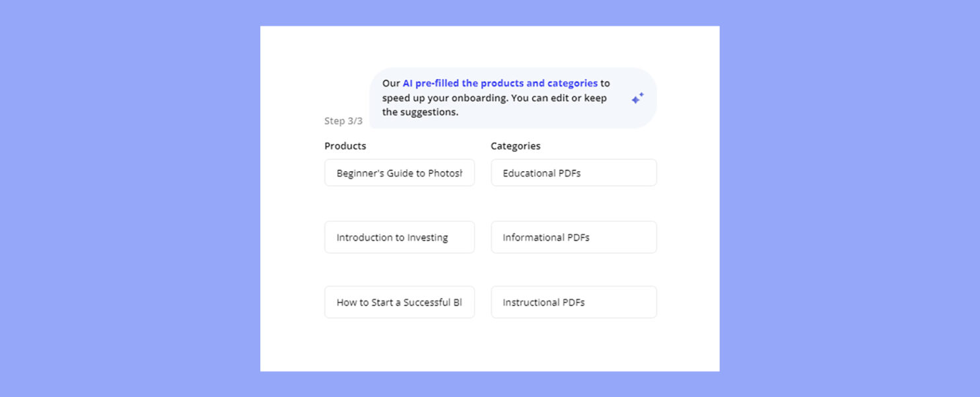Click the purple backdrop right of the card
This screenshot has width=980, height=397.
point(849,198)
